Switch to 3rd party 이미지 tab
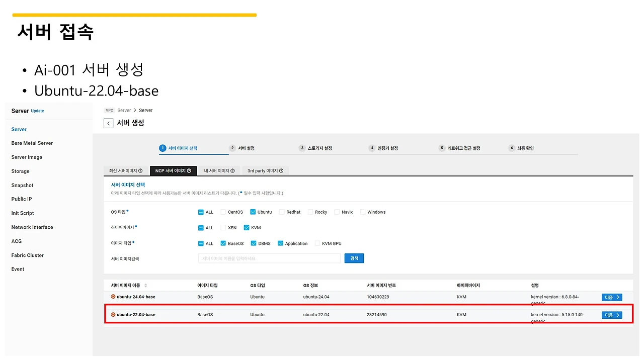644x362 pixels. click(x=265, y=171)
